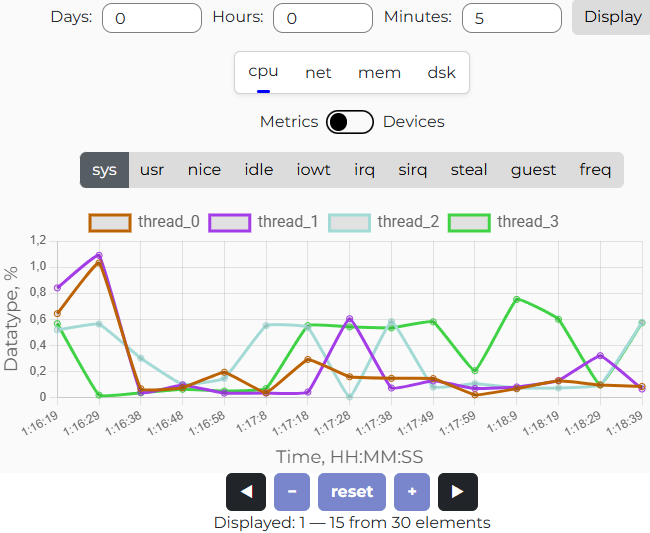Click the previous page left arrow button
Image resolution: width=650 pixels, height=533 pixels.
pos(246,492)
